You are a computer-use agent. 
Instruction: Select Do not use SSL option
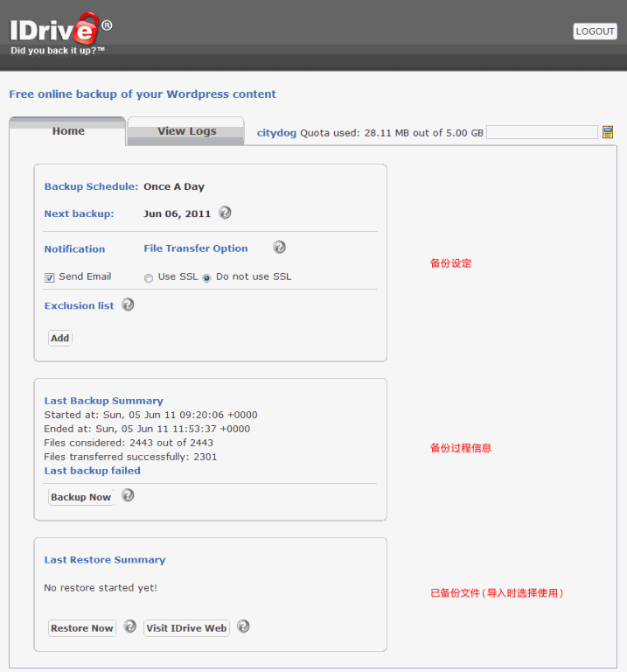click(x=207, y=277)
